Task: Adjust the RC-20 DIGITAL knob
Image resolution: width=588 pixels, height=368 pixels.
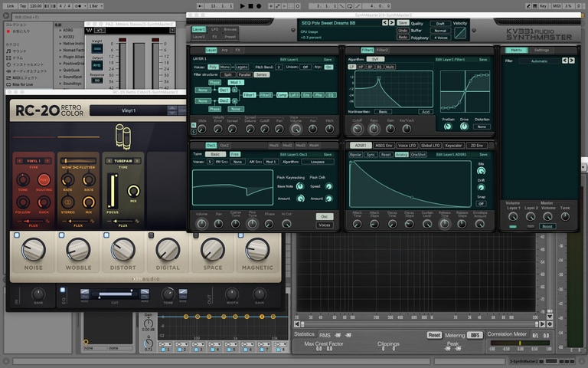Action: [x=168, y=250]
